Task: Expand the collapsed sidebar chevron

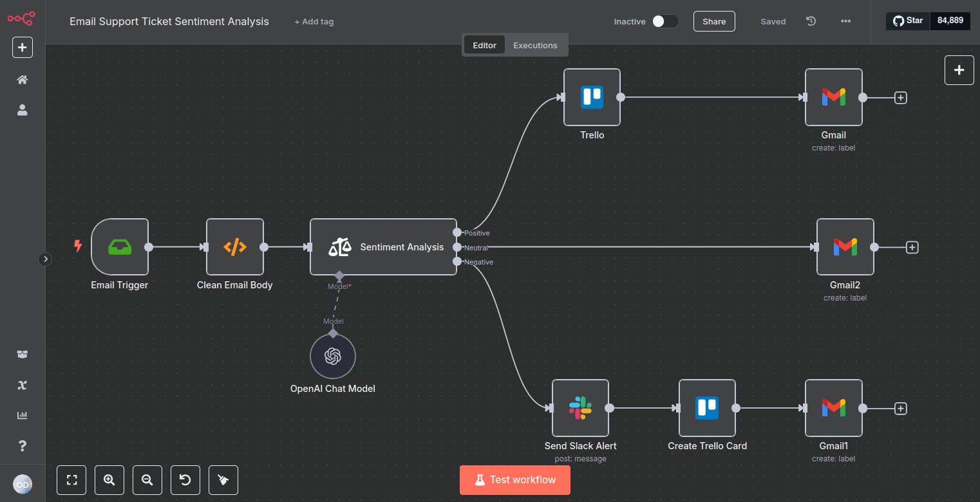Action: pyautogui.click(x=45, y=259)
